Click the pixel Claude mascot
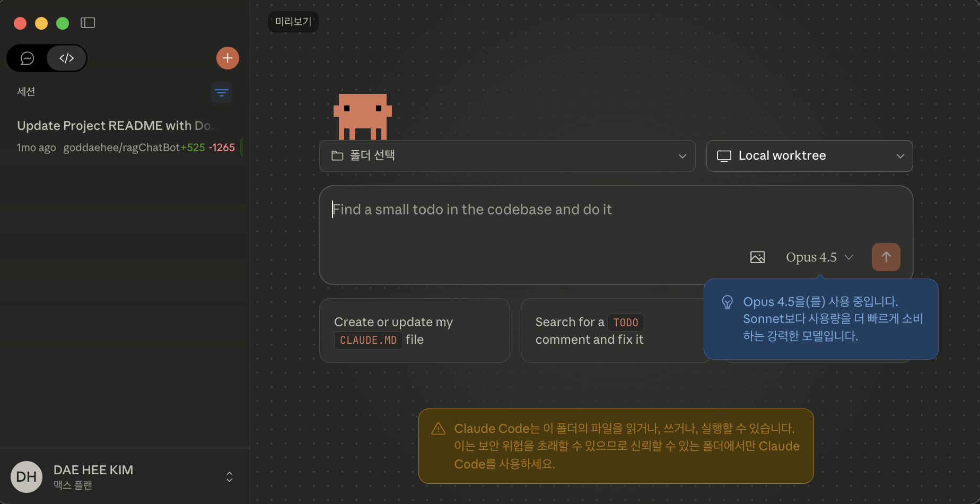980x504 pixels. pos(363,117)
